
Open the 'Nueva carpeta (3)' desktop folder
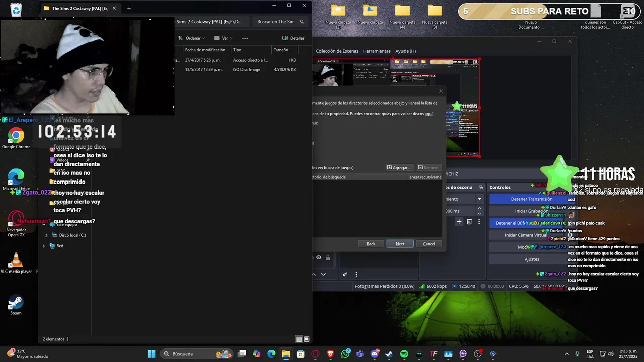[x=435, y=17]
